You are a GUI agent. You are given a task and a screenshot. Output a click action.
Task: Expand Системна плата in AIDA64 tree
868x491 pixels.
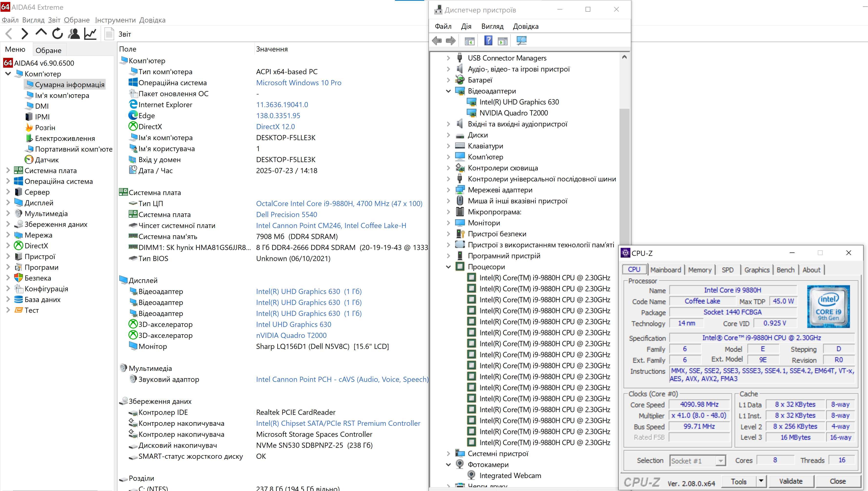pyautogui.click(x=8, y=170)
